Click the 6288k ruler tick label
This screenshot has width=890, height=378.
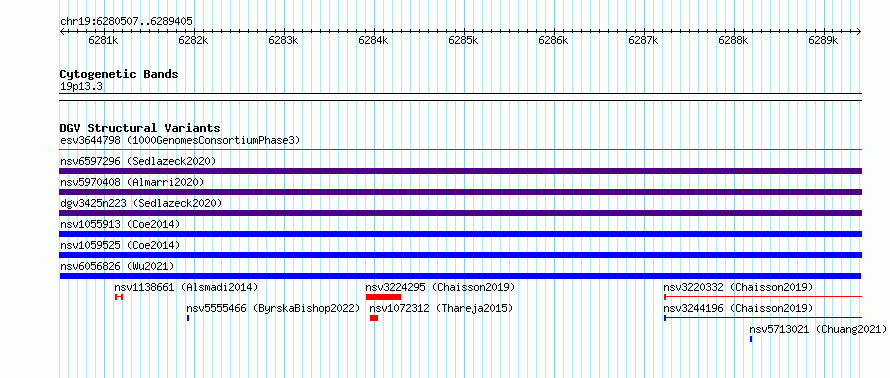[733, 40]
